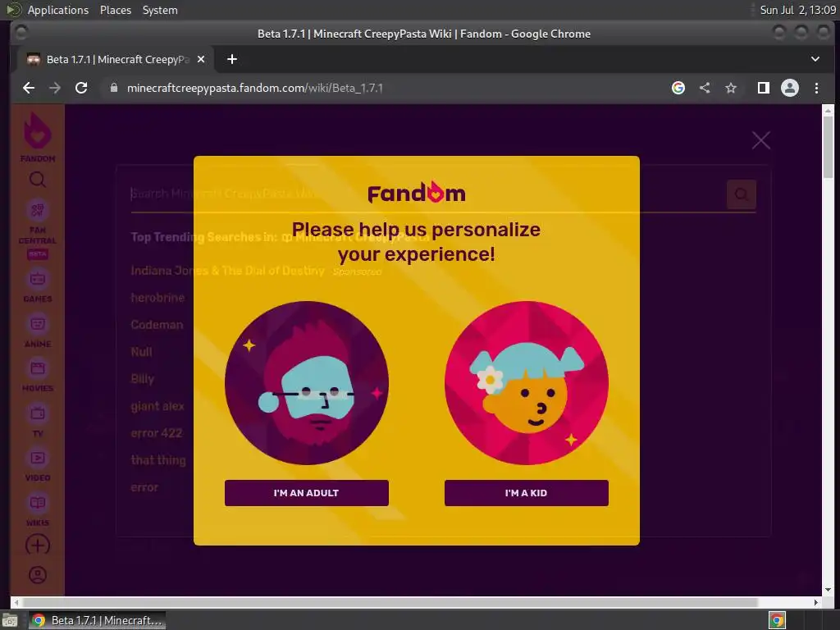Click Chrome forward arrow
The width and height of the screenshot is (840, 630).
click(x=55, y=88)
